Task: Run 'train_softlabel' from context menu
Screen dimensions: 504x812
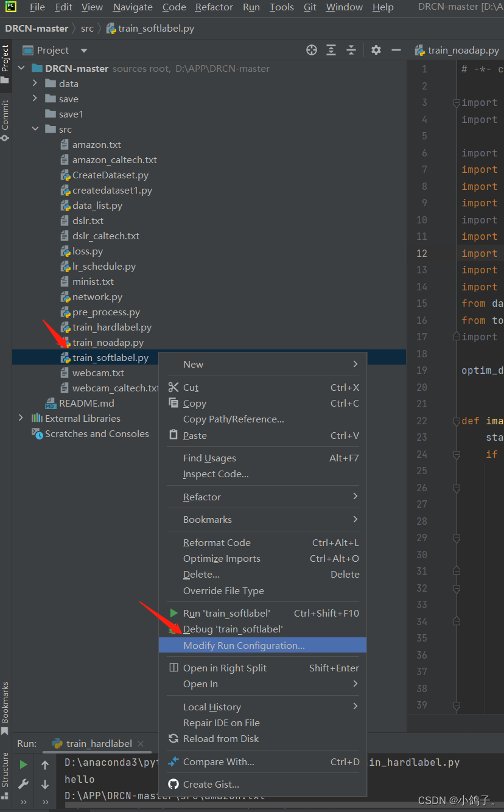Action: pos(262,613)
